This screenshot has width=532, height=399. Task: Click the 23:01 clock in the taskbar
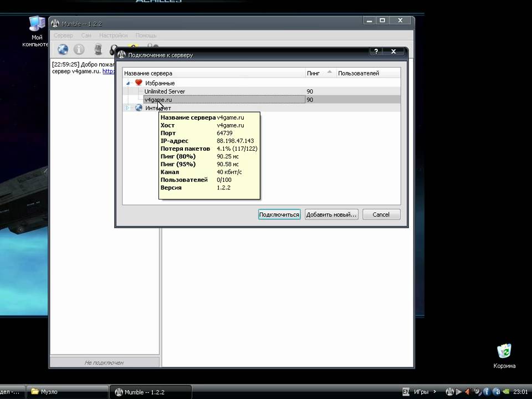point(520,392)
